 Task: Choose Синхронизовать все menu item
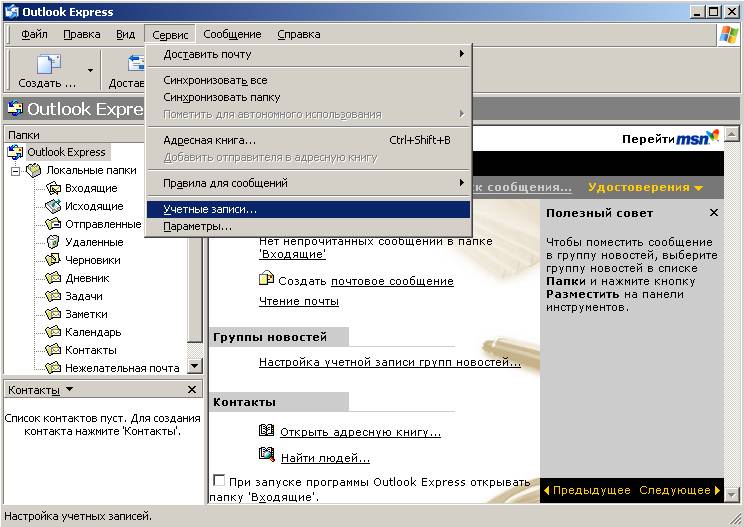click(x=308, y=80)
